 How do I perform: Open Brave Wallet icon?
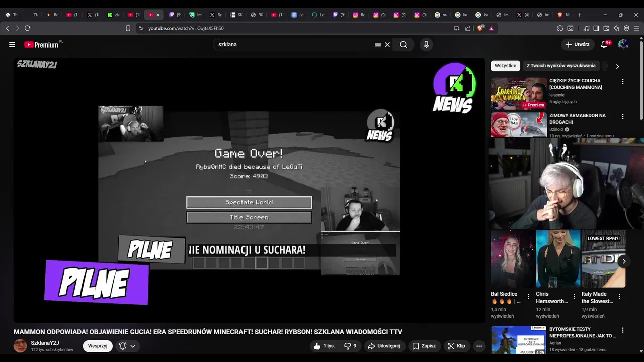[606, 28]
